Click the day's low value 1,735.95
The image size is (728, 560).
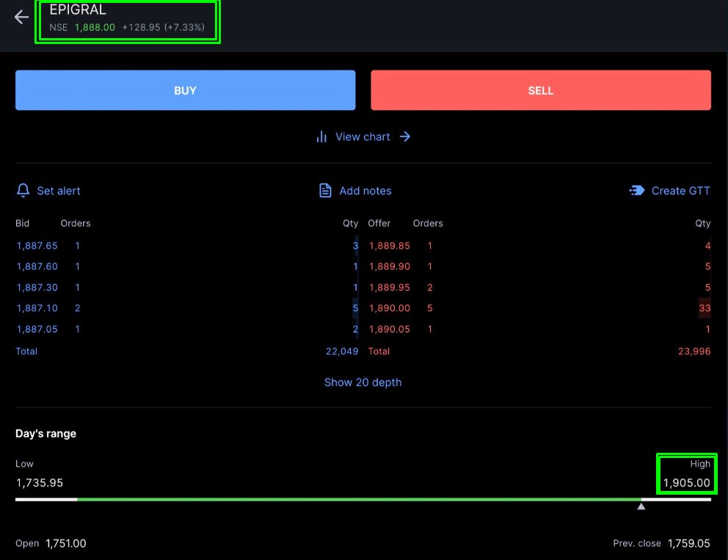tap(40, 483)
